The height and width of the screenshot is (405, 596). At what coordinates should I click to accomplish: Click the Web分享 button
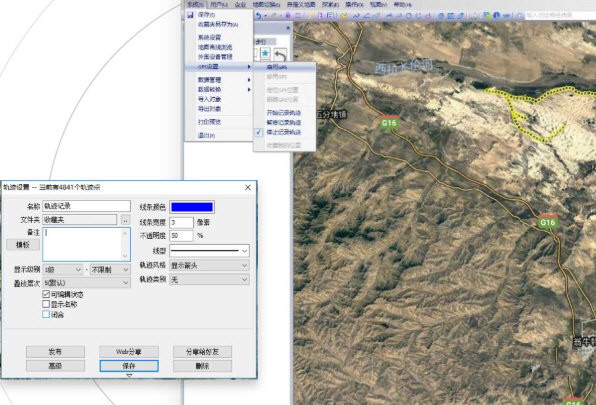[x=129, y=352]
